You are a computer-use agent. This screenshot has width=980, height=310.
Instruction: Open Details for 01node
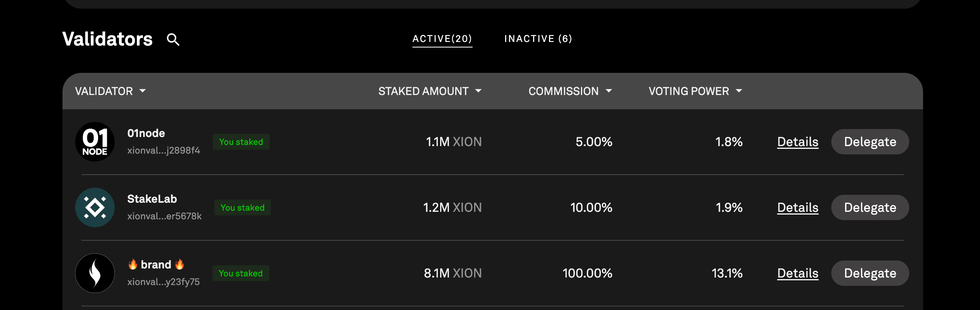tap(798, 142)
